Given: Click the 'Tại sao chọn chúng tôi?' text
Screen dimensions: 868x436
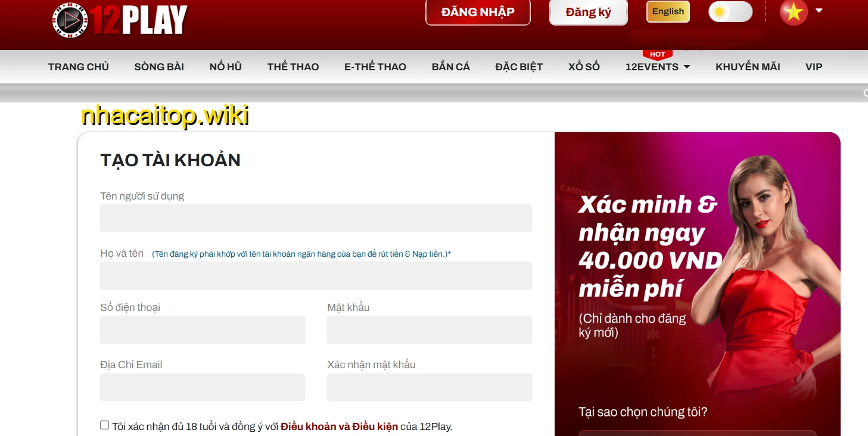Looking at the screenshot, I should point(643,412).
